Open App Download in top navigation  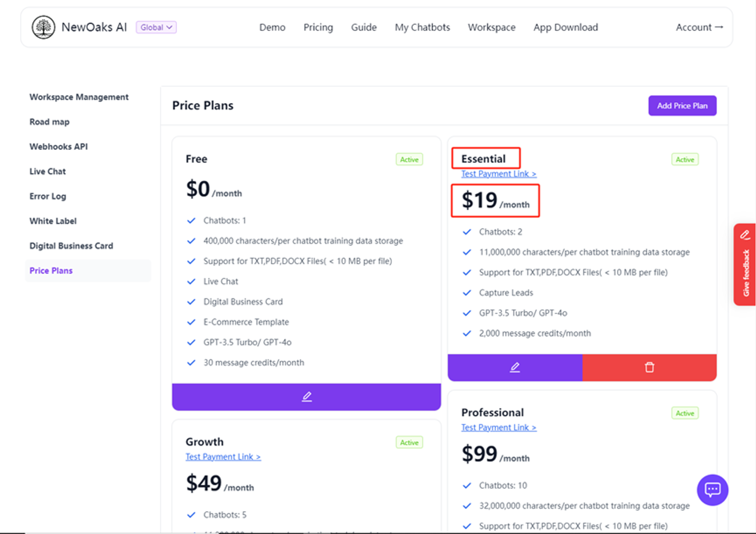point(565,27)
